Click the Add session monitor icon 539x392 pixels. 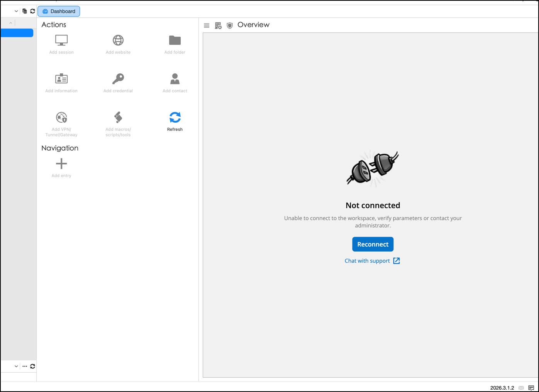click(x=61, y=40)
